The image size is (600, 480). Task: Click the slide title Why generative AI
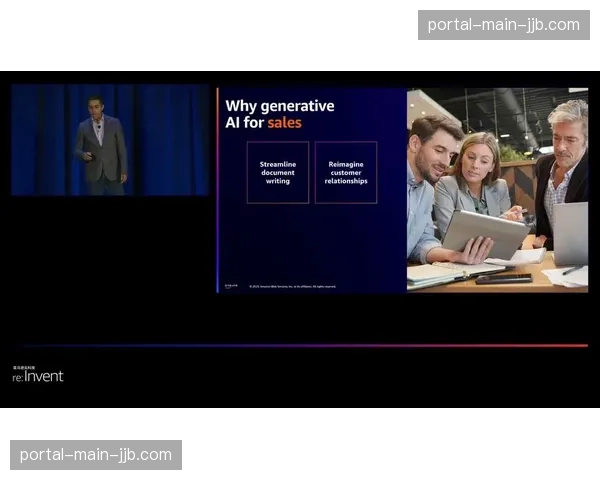click(x=279, y=106)
